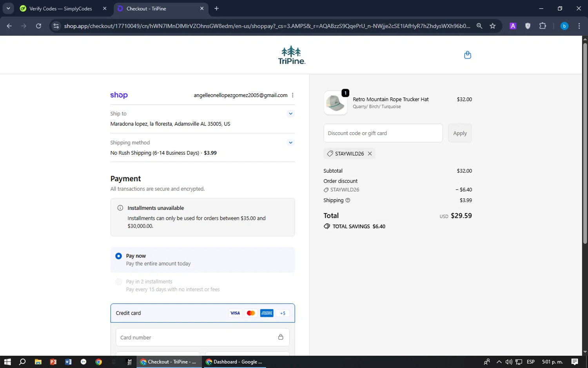588x368 pixels.
Task: Reload the checkout page
Action: coord(38,26)
